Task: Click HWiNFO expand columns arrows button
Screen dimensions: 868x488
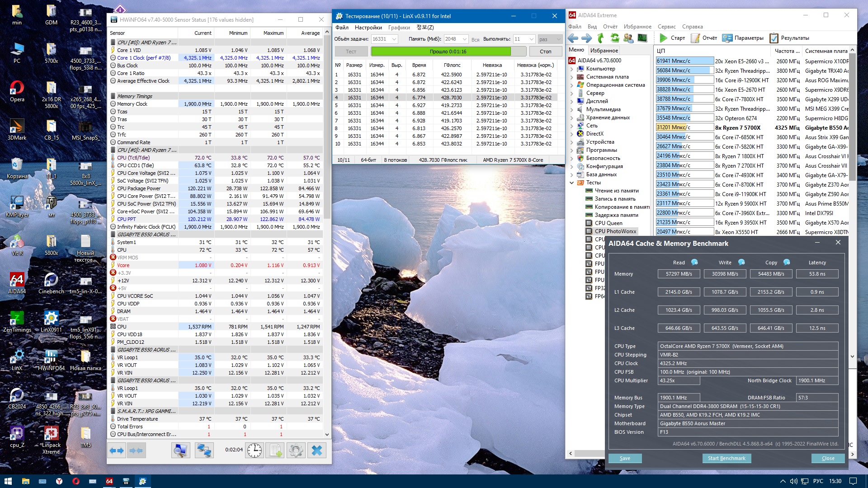Action: 117,450
